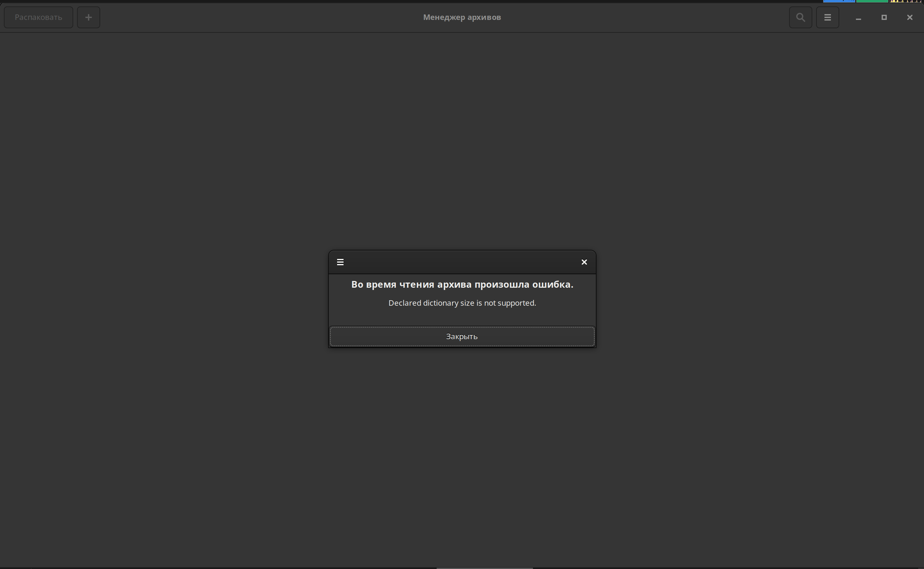
Task: Open the error dialog's hamburger menu
Action: point(340,262)
